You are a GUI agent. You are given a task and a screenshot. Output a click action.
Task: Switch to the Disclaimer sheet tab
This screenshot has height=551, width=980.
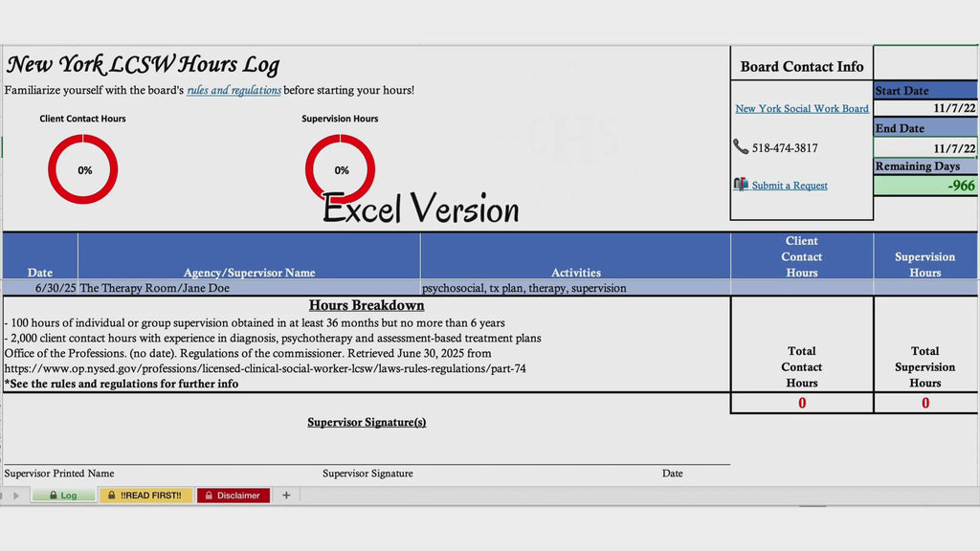[234, 496]
